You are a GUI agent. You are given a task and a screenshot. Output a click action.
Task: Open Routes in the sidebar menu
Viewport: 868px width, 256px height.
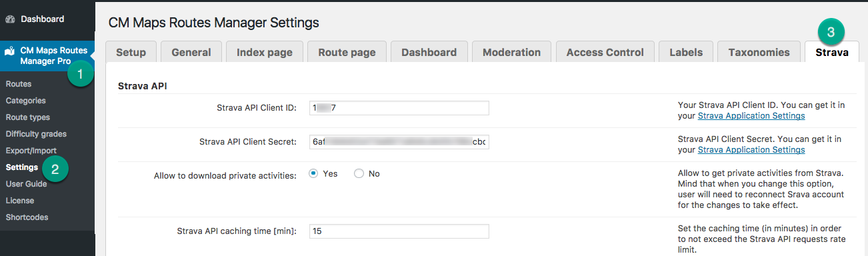pyautogui.click(x=19, y=84)
